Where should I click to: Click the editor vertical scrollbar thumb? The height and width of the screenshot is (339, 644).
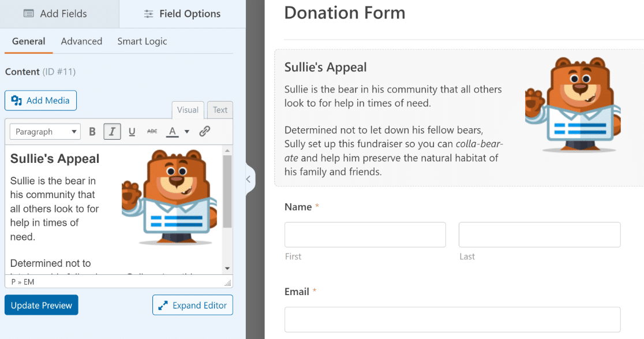227,191
